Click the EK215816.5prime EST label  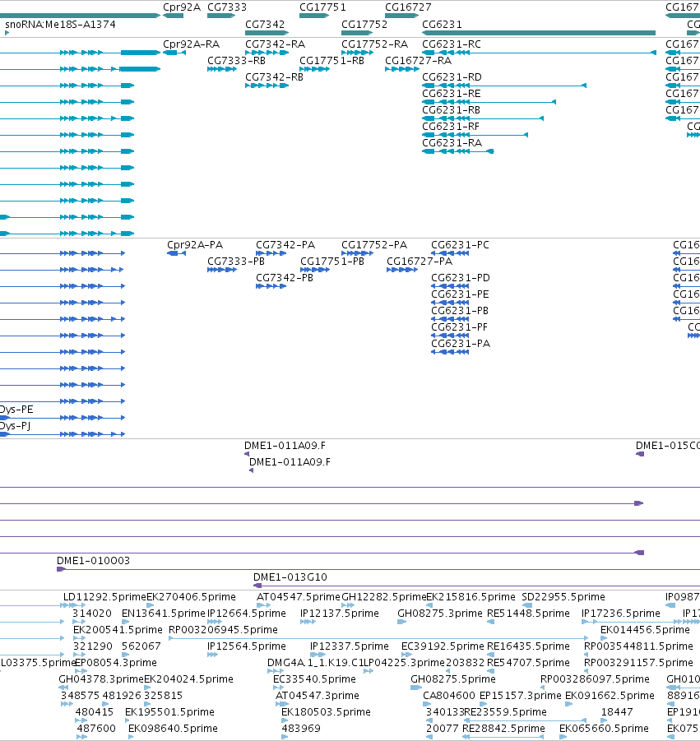[471, 597]
